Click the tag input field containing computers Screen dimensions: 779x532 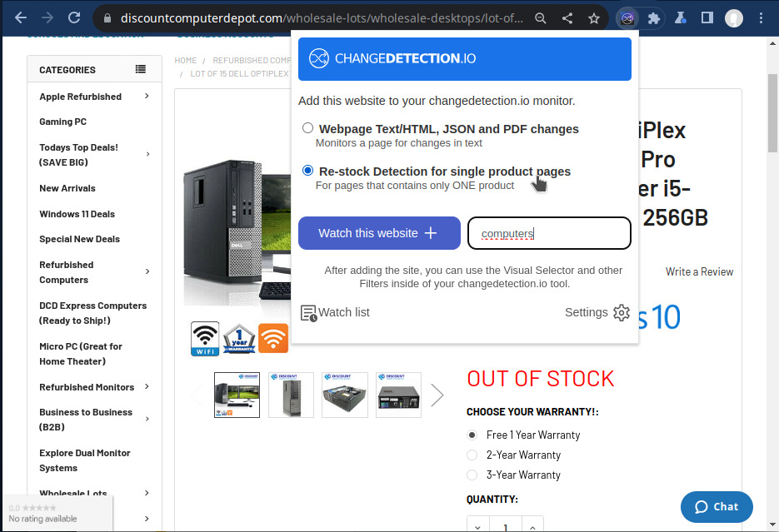[549, 233]
